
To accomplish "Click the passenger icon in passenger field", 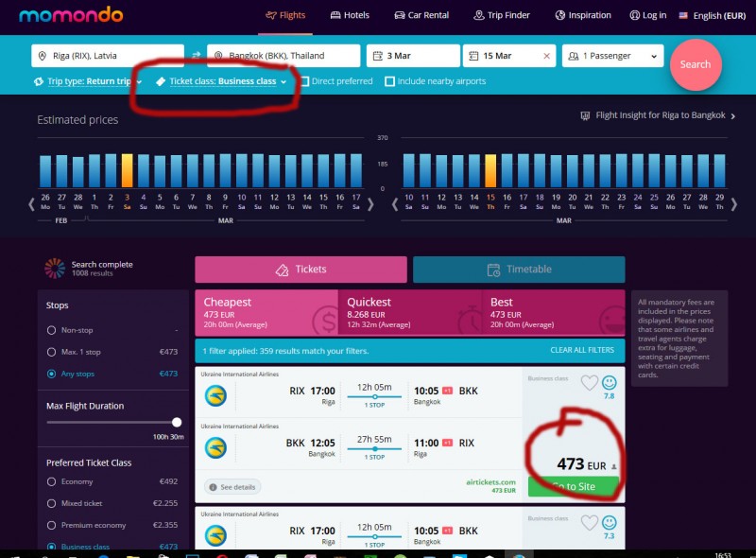I will point(574,56).
